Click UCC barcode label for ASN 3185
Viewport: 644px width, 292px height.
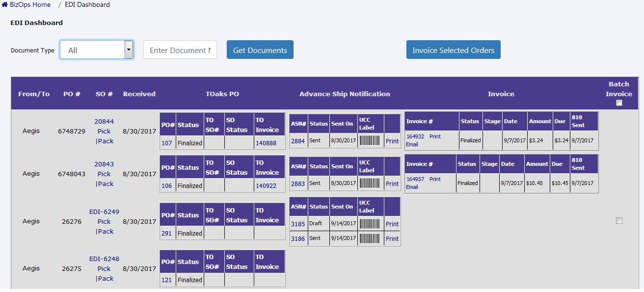(x=371, y=224)
